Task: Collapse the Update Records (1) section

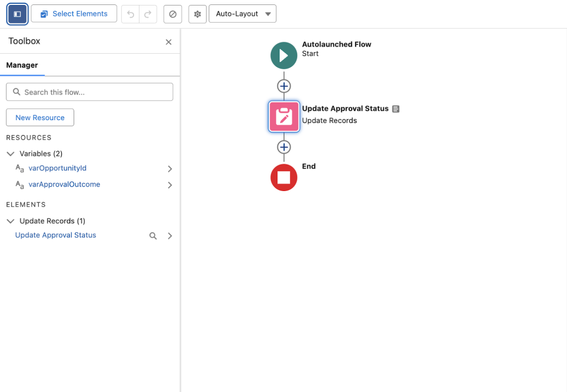Action: tap(11, 221)
